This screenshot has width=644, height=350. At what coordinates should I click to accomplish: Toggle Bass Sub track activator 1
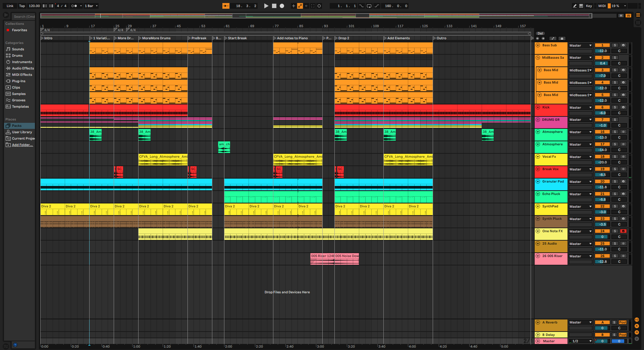(x=602, y=45)
